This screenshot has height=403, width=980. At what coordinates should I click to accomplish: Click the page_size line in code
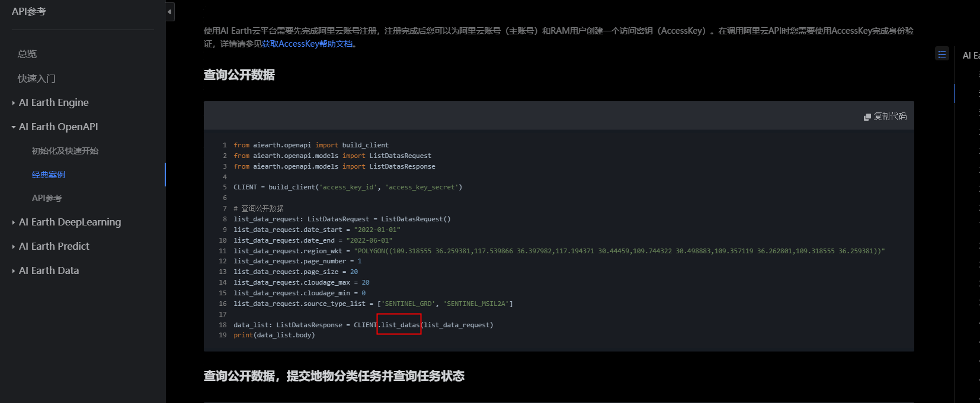click(x=296, y=272)
